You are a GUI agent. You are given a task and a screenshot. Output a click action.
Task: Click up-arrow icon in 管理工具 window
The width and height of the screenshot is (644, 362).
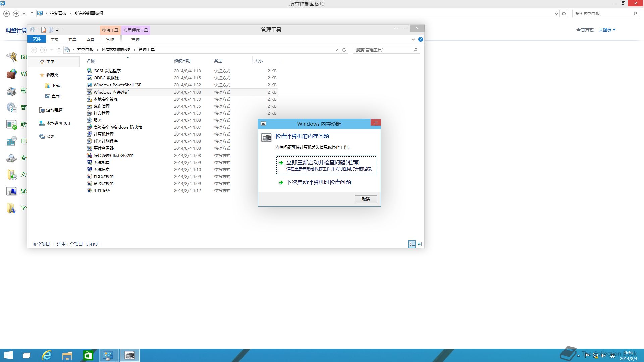coord(59,50)
